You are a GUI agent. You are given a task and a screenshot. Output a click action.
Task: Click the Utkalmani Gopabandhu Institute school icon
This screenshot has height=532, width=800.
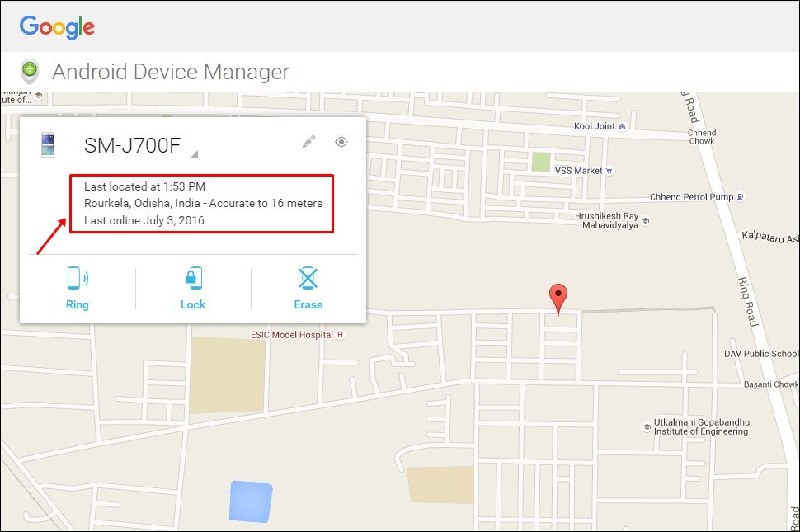[647, 427]
